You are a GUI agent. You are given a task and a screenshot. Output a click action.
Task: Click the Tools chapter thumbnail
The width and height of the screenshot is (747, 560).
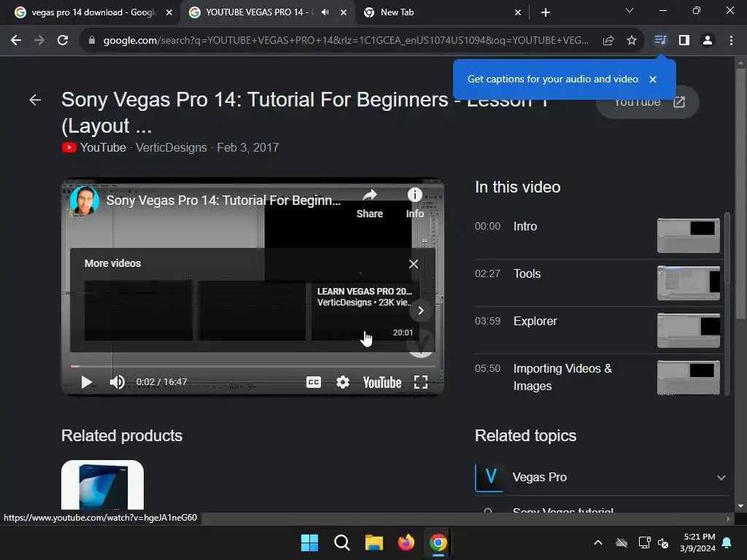[x=689, y=283]
